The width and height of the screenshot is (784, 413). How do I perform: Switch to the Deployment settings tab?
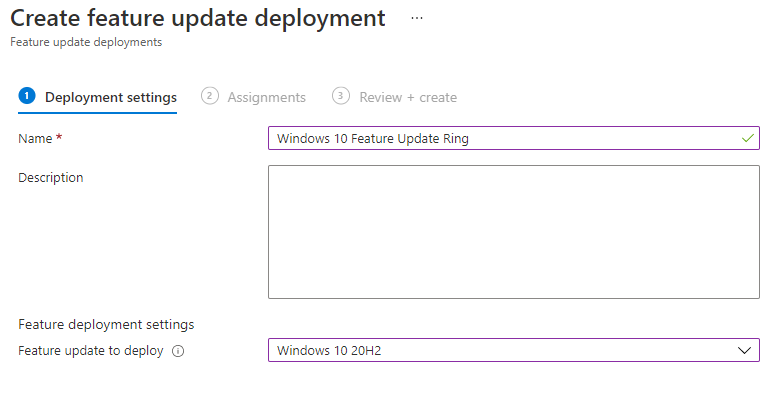tap(98, 97)
